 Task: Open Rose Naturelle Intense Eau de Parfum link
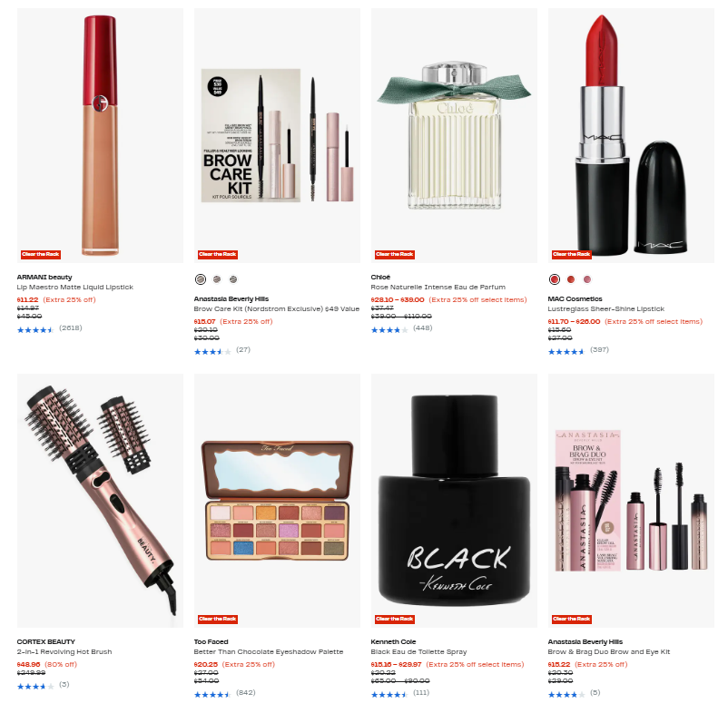point(438,288)
